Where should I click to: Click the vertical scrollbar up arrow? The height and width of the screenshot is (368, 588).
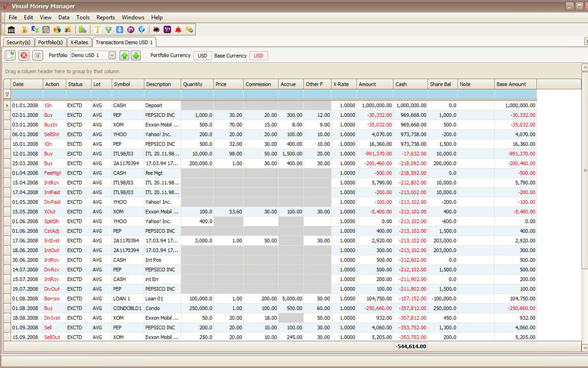pos(584,67)
